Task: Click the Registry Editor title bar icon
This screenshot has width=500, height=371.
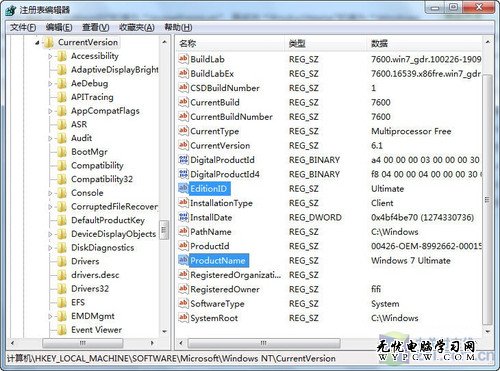Action: pos(11,10)
